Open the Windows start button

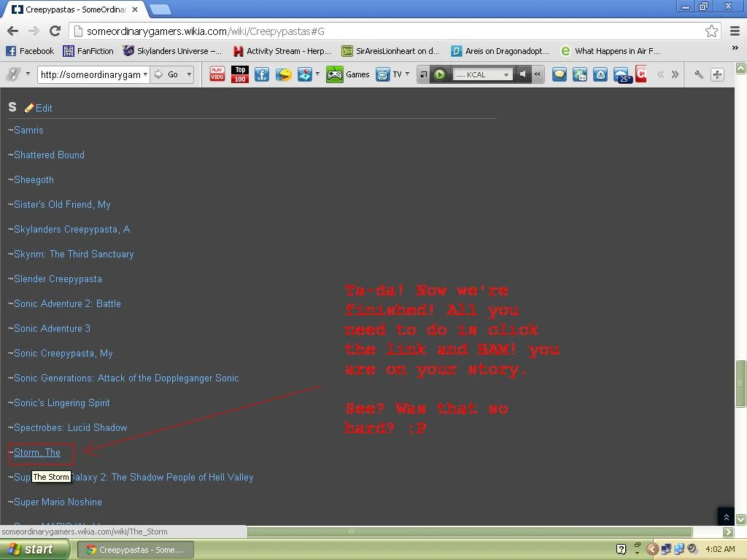coord(34,550)
